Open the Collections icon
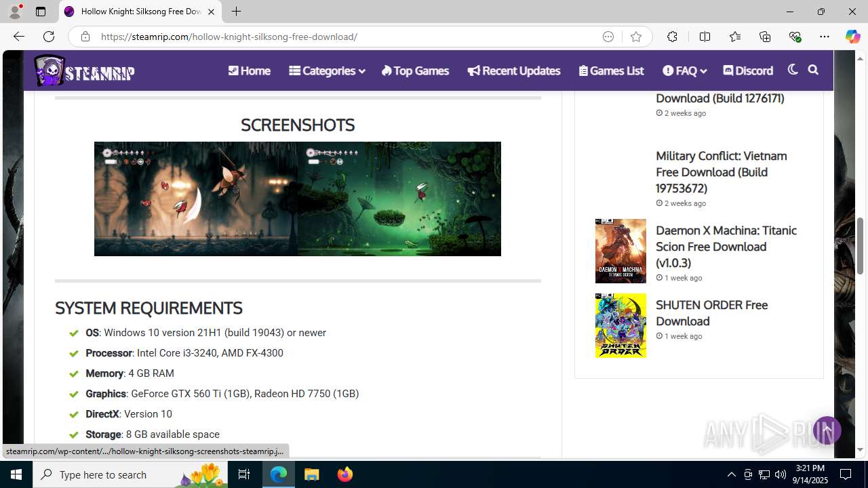This screenshot has height=488, width=868. point(765,37)
